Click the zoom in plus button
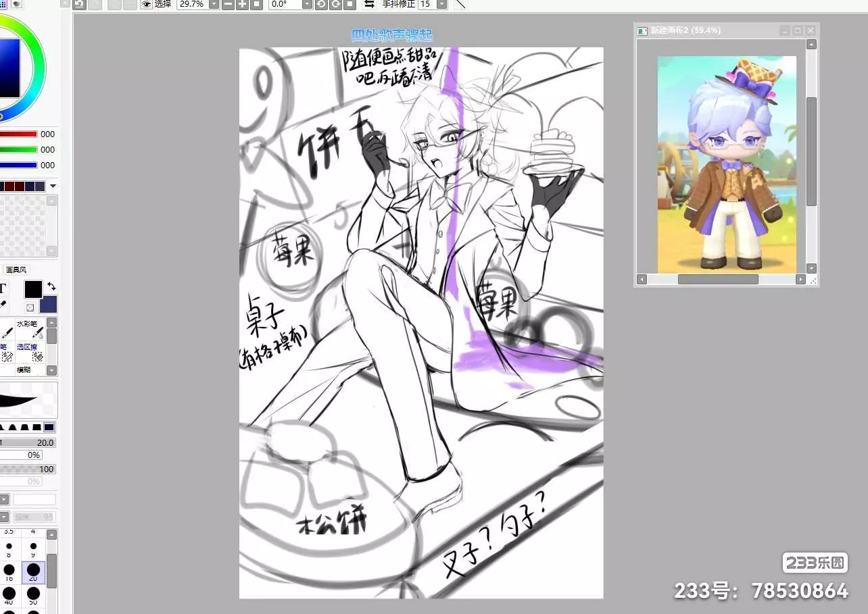The width and height of the screenshot is (868, 614). (242, 4)
